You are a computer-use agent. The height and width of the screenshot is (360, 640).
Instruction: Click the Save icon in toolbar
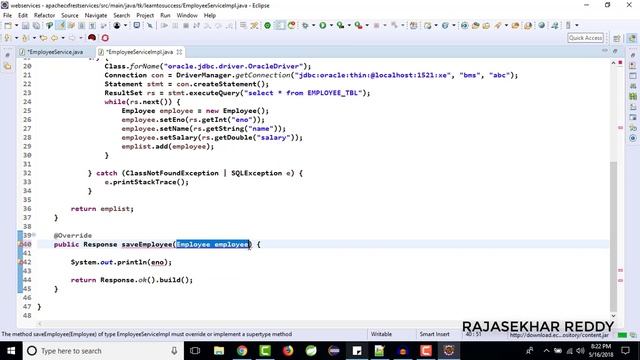click(25, 25)
